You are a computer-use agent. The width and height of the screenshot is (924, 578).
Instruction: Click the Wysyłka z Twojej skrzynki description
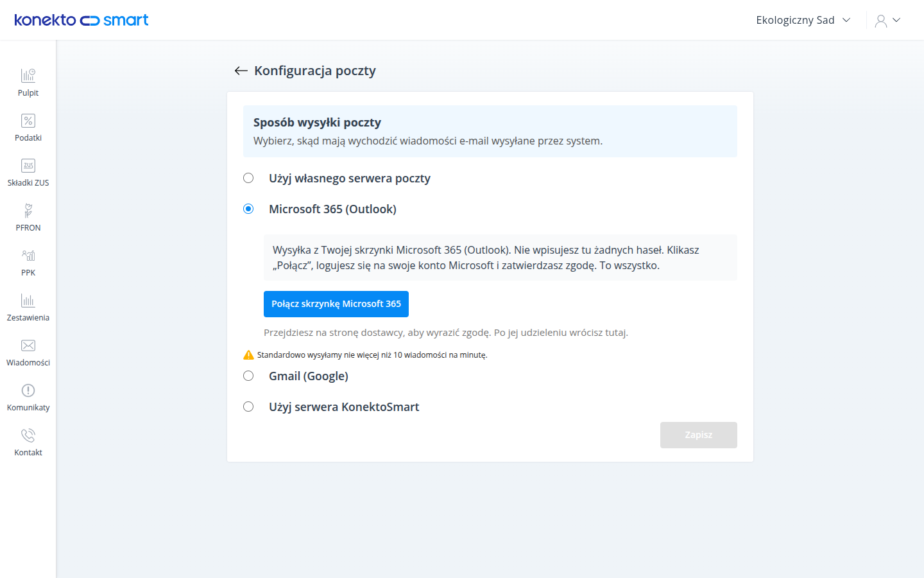pyautogui.click(x=486, y=258)
